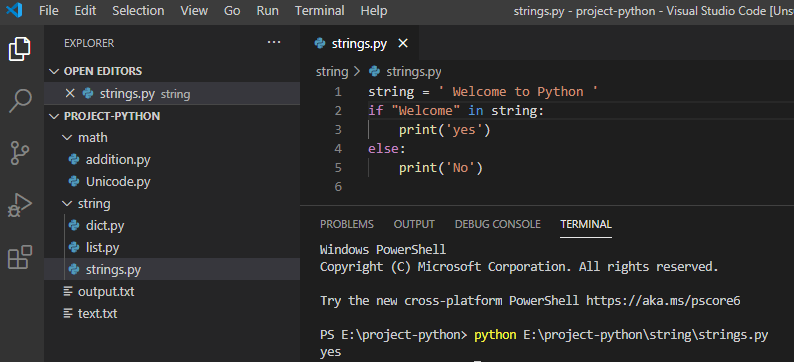794x362 pixels.
Task: Open the Source Control view
Action: 20,153
